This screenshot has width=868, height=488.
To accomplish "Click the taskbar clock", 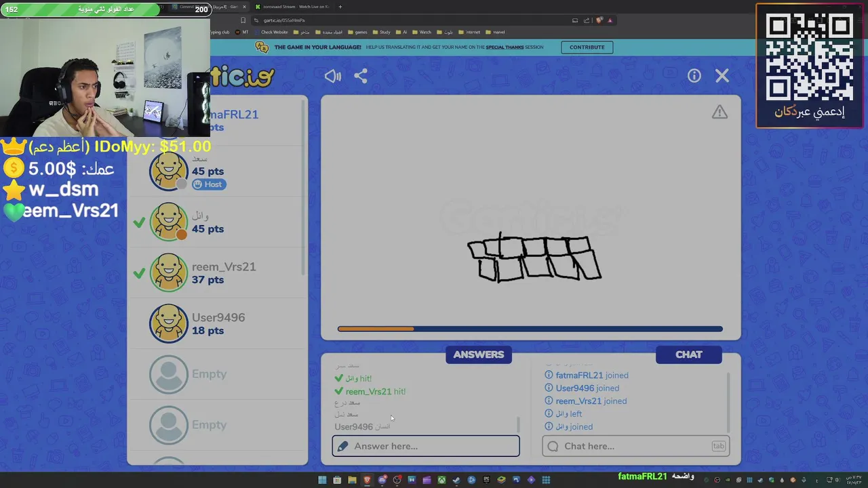I will coord(854,480).
